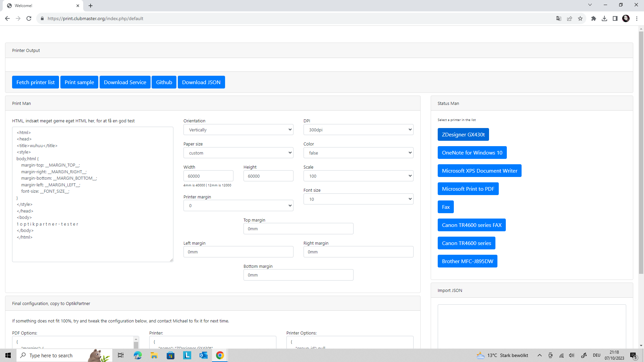
Task: Open Chrome extensions puzzle icon
Action: [594, 18]
